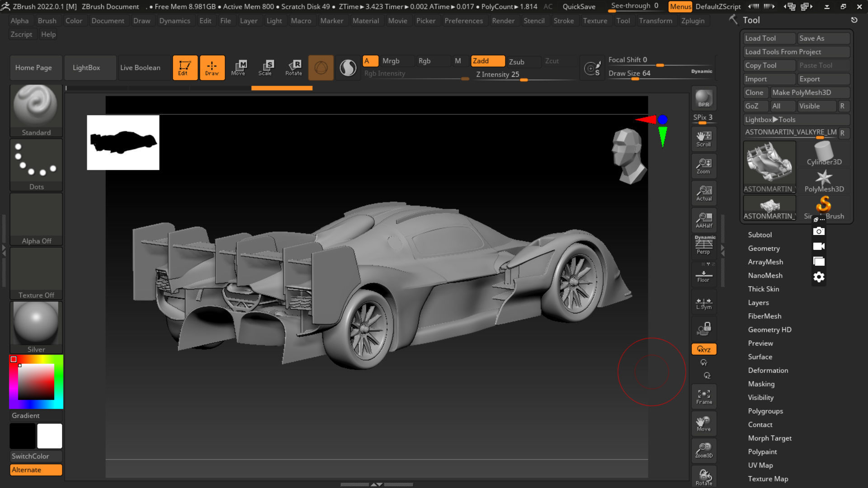Image resolution: width=868 pixels, height=488 pixels.
Task: Open the Preferences menu
Action: click(463, 21)
